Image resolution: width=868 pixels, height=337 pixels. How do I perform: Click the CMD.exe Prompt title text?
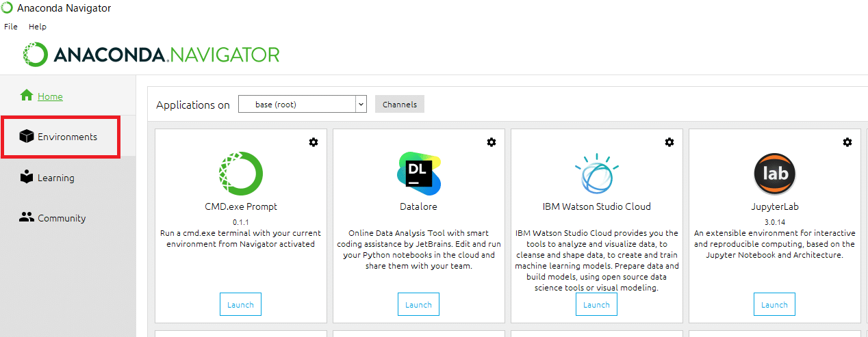pyautogui.click(x=240, y=206)
